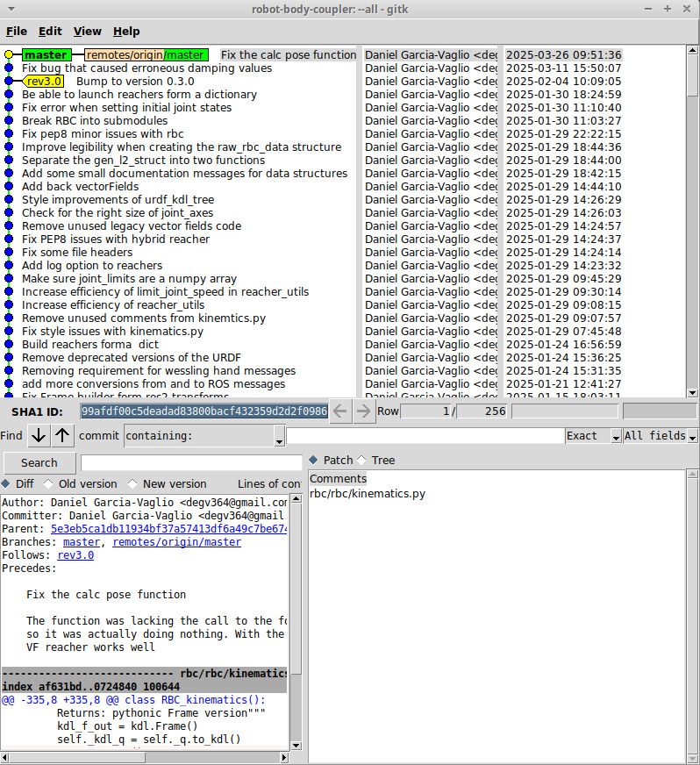Image resolution: width=700 pixels, height=765 pixels.
Task: Select the Patch radio button
Action: point(314,460)
